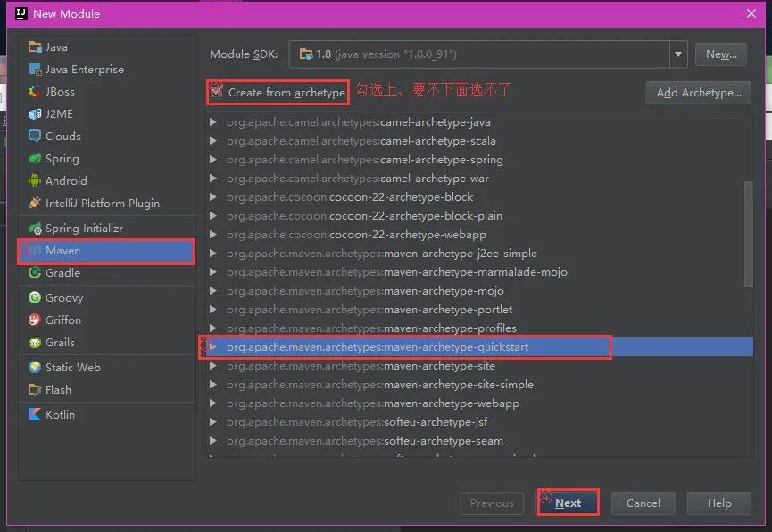Select the Flash module type
The image size is (772, 532).
click(52, 390)
